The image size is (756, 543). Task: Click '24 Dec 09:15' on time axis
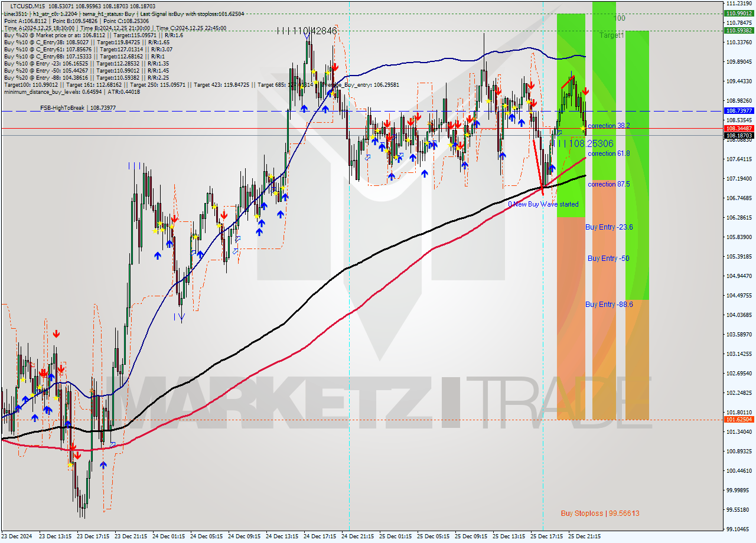[244, 537]
